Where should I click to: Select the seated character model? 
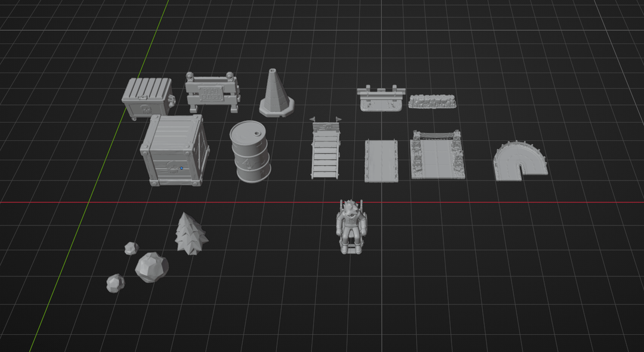point(351,227)
